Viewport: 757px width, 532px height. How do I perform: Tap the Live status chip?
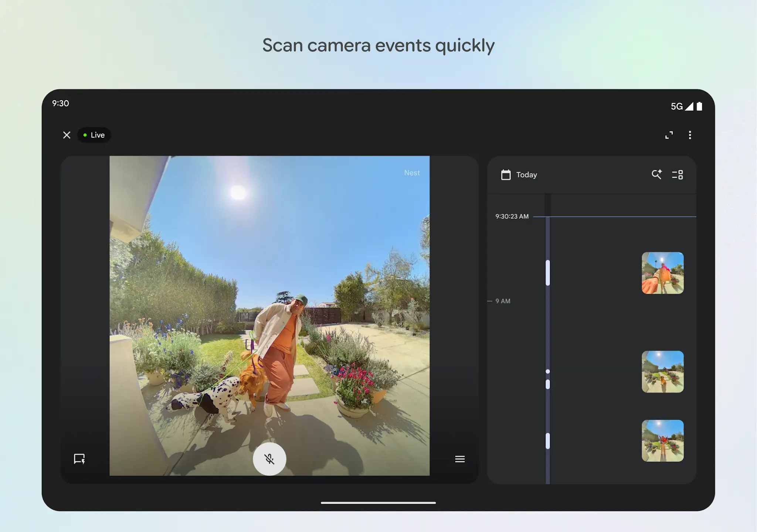pyautogui.click(x=94, y=135)
